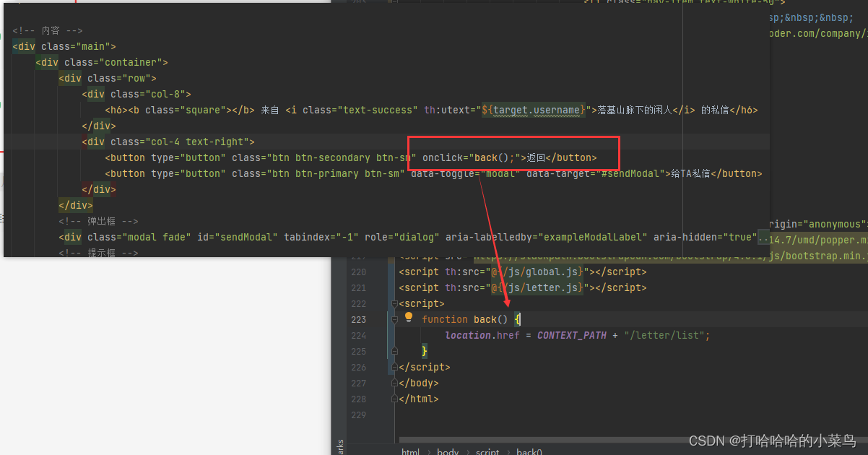Click the function keyword on line 223

click(x=445, y=320)
